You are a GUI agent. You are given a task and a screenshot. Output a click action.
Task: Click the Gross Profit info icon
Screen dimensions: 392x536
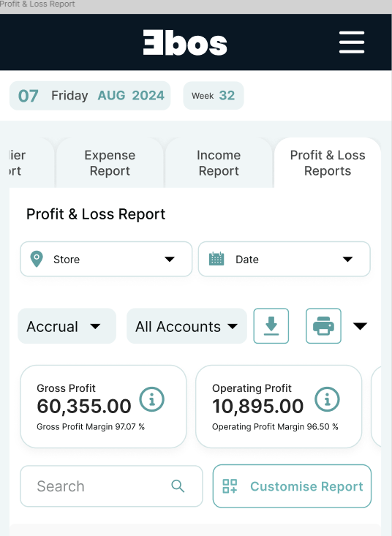point(151,399)
